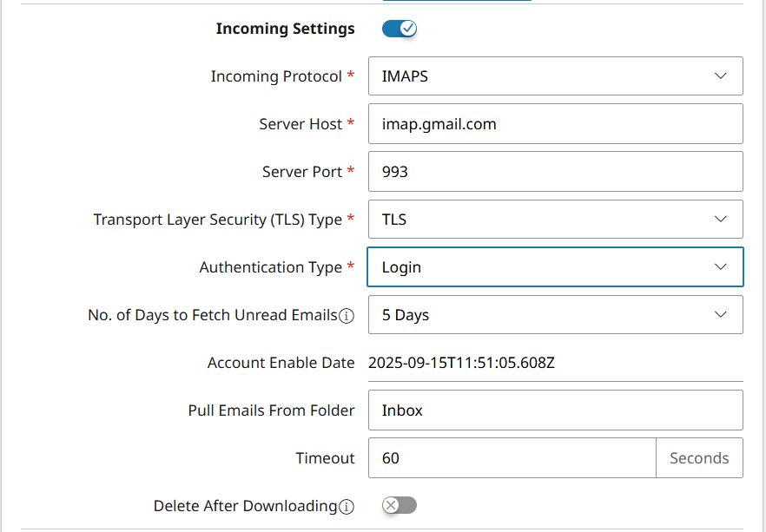Click info icon beside Delete After Downloading
766x532 pixels.
pos(347,507)
